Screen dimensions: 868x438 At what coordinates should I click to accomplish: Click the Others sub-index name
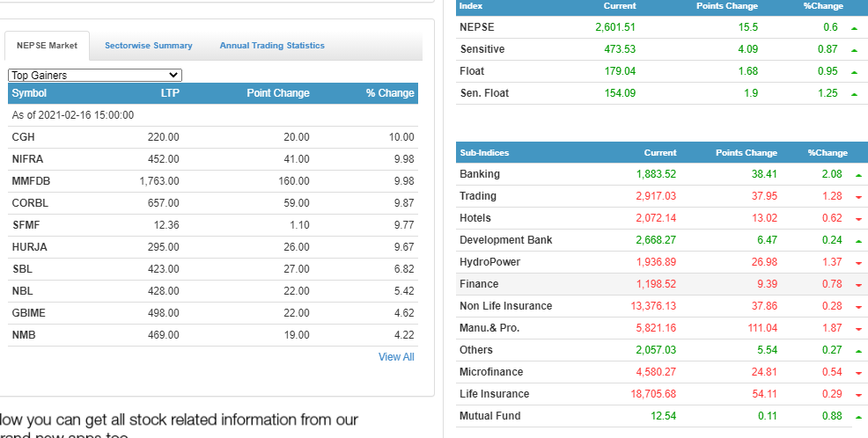(476, 349)
